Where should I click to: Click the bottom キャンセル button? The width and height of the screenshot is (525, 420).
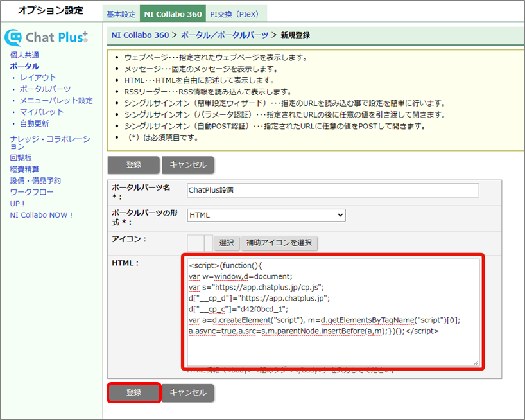click(x=188, y=392)
